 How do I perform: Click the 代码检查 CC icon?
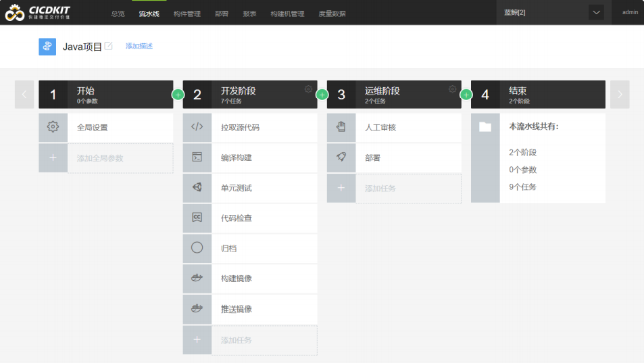click(x=197, y=218)
